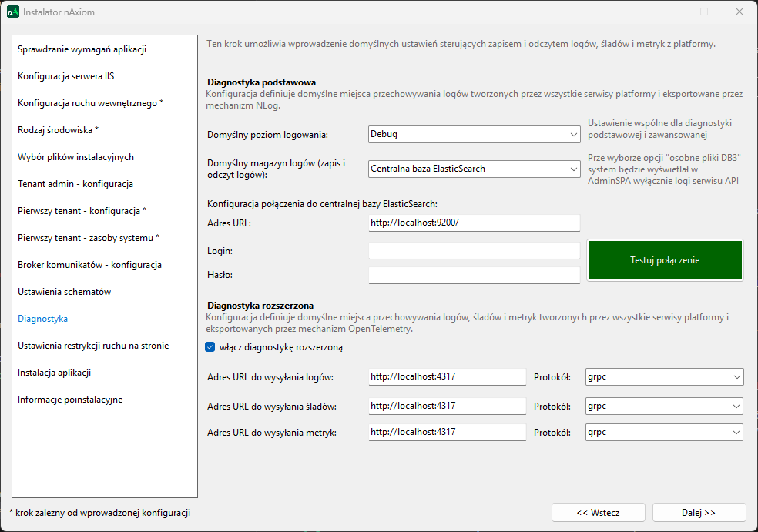This screenshot has height=532, width=758.
Task: Open the protocol dropdown for trace sending
Action: (664, 406)
